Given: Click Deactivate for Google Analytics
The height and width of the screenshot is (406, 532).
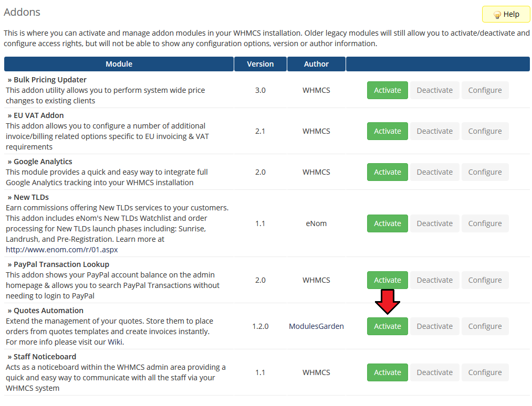Looking at the screenshot, I should tap(435, 172).
